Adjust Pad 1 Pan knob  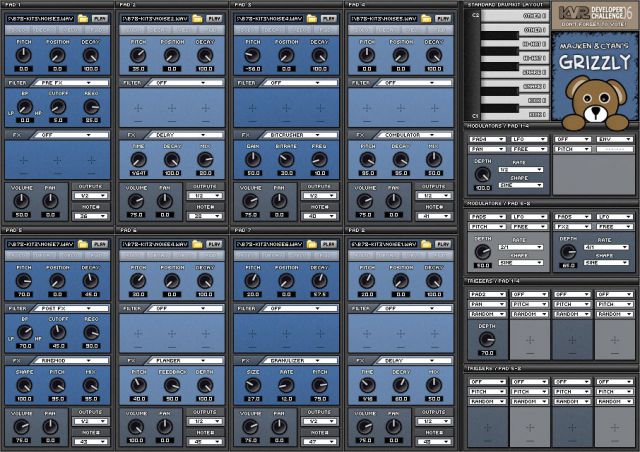(50, 201)
